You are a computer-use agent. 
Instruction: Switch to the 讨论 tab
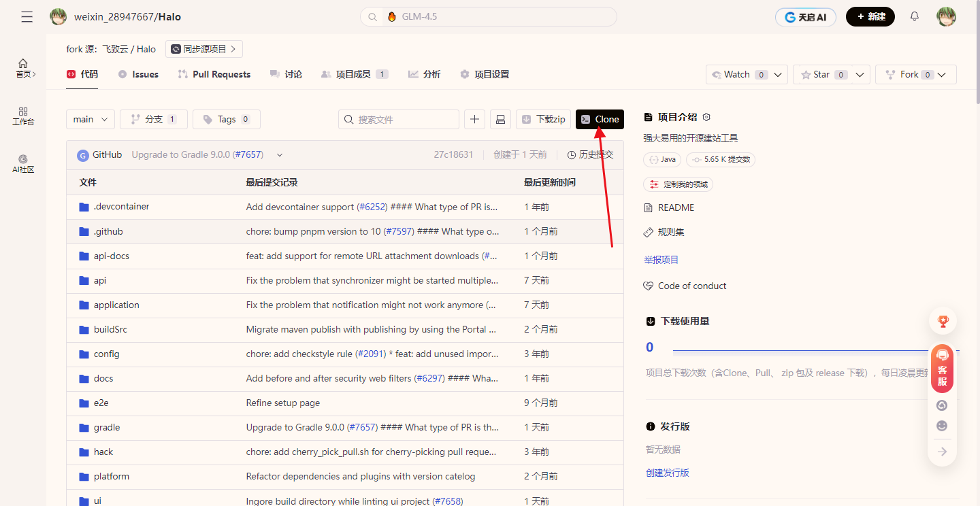tap(286, 74)
